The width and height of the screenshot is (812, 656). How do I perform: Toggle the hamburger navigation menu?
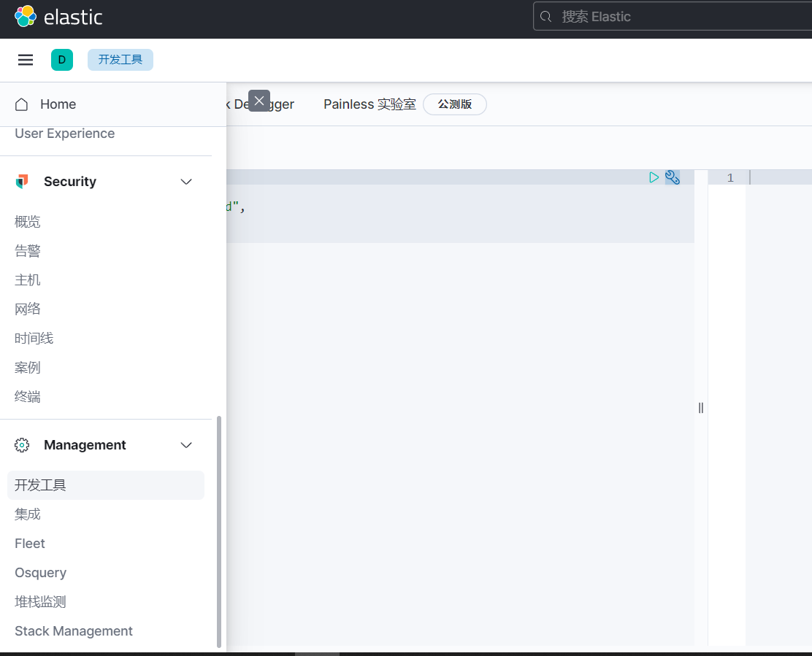tap(26, 60)
